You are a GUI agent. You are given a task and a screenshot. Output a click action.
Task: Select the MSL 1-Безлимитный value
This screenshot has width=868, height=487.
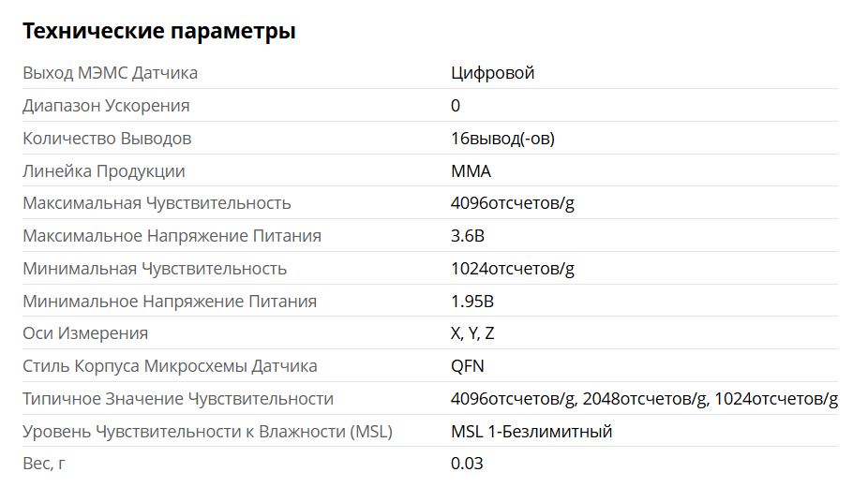coord(531,431)
